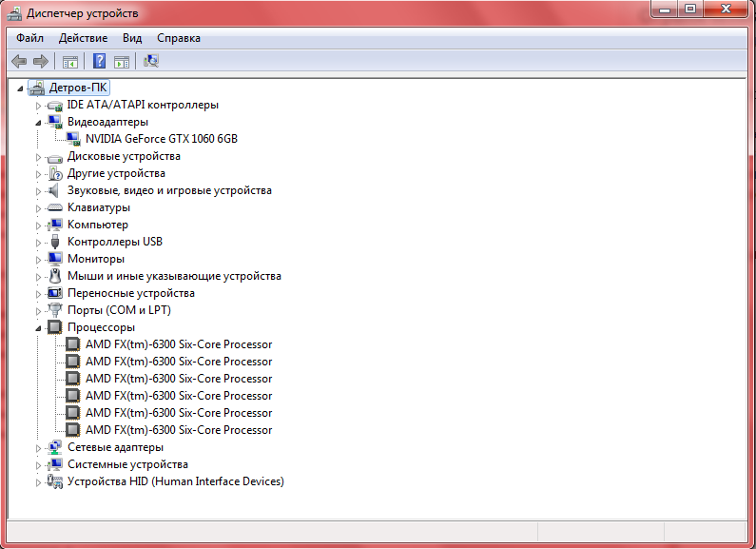Image resolution: width=756 pixels, height=549 pixels.
Task: Click the Устройства HID icon
Action: [x=55, y=481]
